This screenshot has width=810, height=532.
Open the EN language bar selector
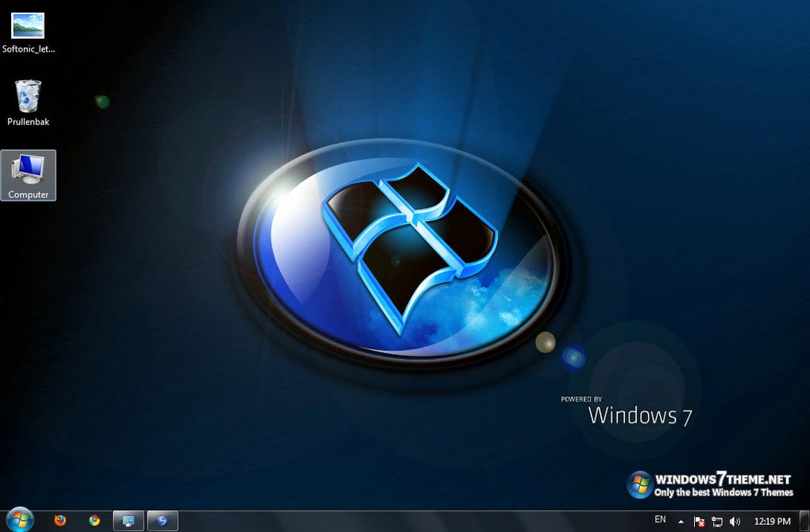point(660,519)
